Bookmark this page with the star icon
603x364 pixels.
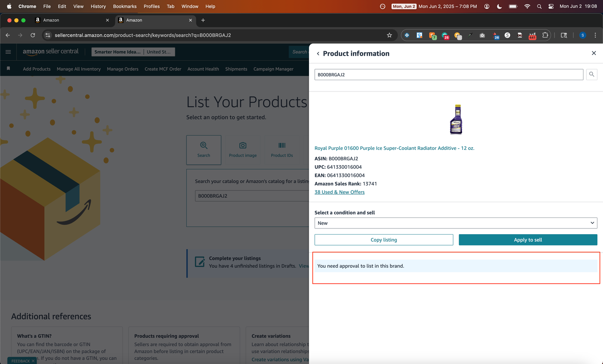[389, 35]
